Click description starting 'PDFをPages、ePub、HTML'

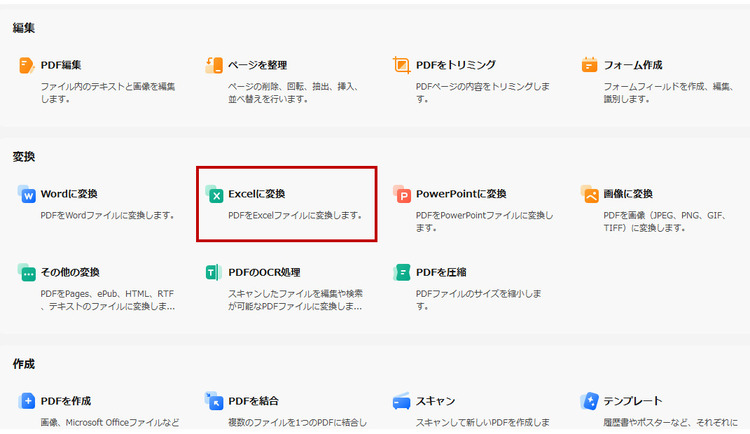[x=108, y=300]
